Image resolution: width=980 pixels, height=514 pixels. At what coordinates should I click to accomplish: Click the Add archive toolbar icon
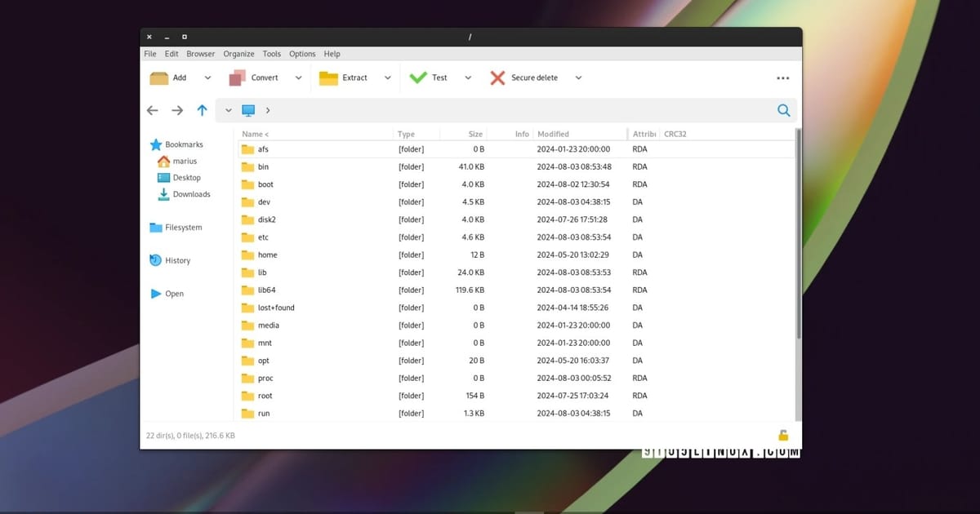coord(159,78)
